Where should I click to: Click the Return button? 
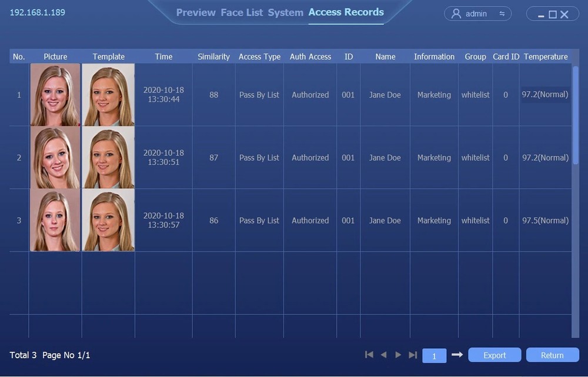click(x=552, y=355)
